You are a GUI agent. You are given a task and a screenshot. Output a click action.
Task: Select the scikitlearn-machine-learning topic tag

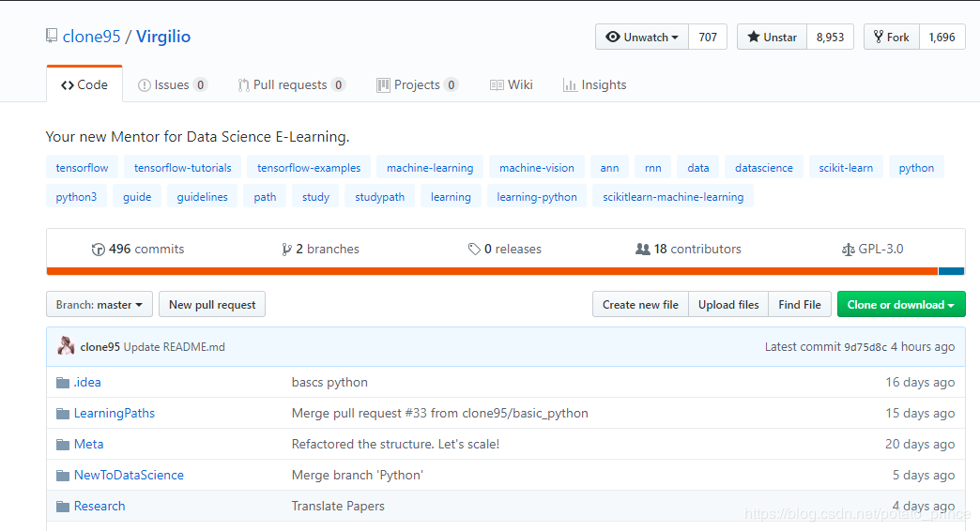coord(673,197)
